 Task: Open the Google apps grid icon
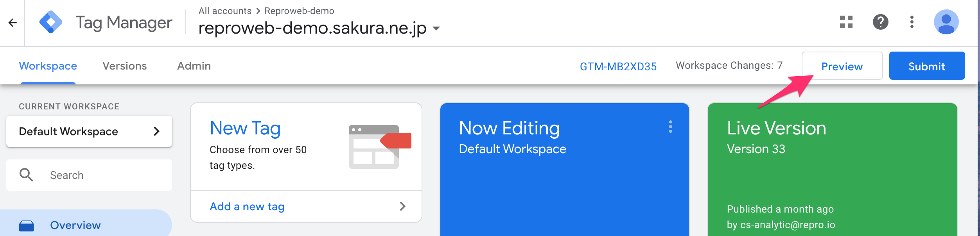[846, 22]
